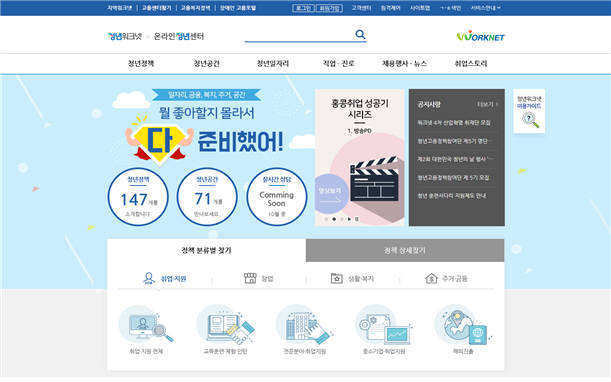Click the round 영상보기 arrow button

(x=330, y=194)
